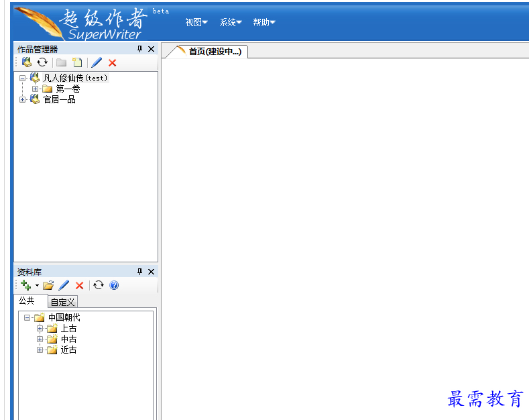Click the refresh icon in 资料库 toolbar
The image size is (529, 420).
click(99, 285)
